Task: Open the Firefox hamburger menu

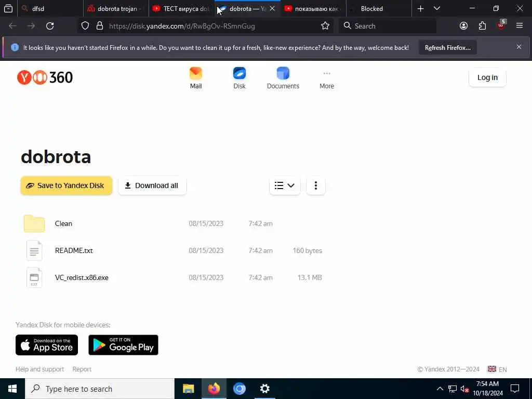Action: click(520, 26)
